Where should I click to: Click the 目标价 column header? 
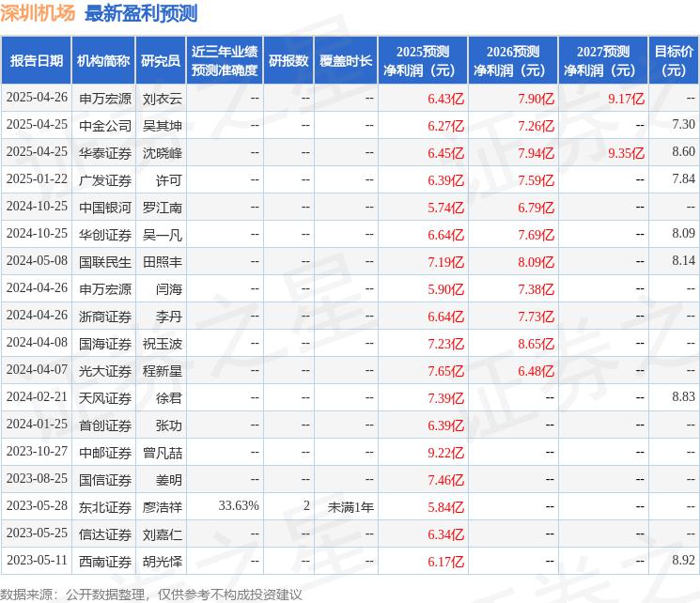(x=673, y=61)
